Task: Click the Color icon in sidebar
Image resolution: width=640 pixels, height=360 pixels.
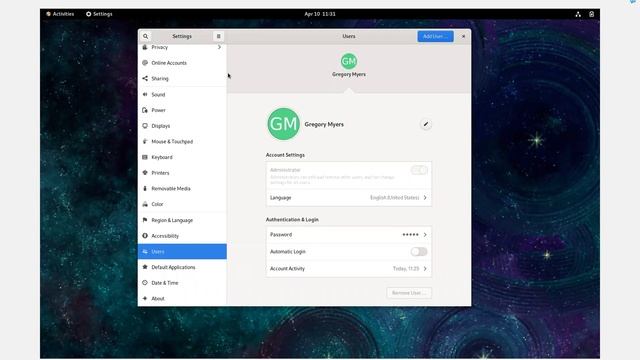Action: (145, 204)
